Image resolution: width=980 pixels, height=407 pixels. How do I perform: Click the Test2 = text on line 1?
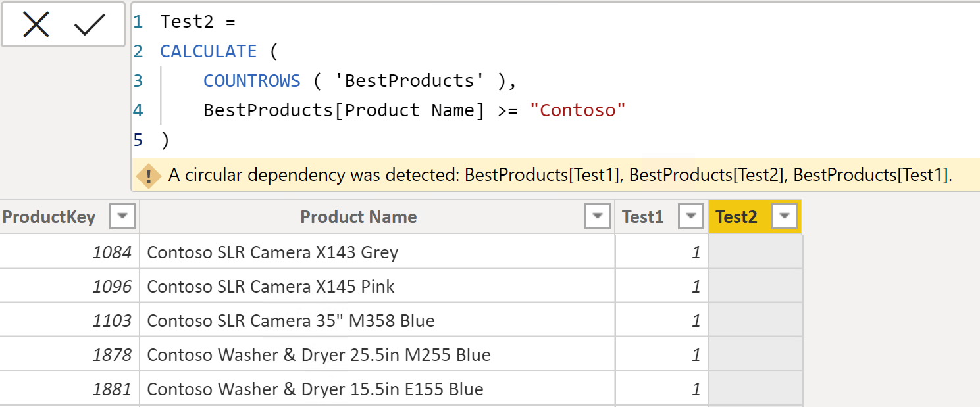pos(197,22)
